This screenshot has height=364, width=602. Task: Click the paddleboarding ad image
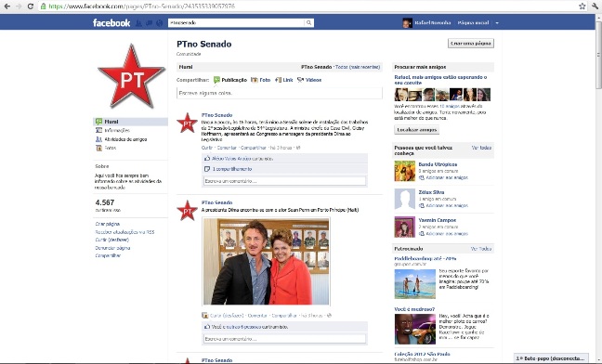(x=415, y=284)
